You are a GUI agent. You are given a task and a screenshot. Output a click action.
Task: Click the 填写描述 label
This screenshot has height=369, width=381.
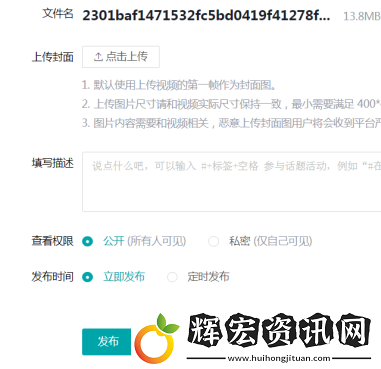click(x=53, y=163)
